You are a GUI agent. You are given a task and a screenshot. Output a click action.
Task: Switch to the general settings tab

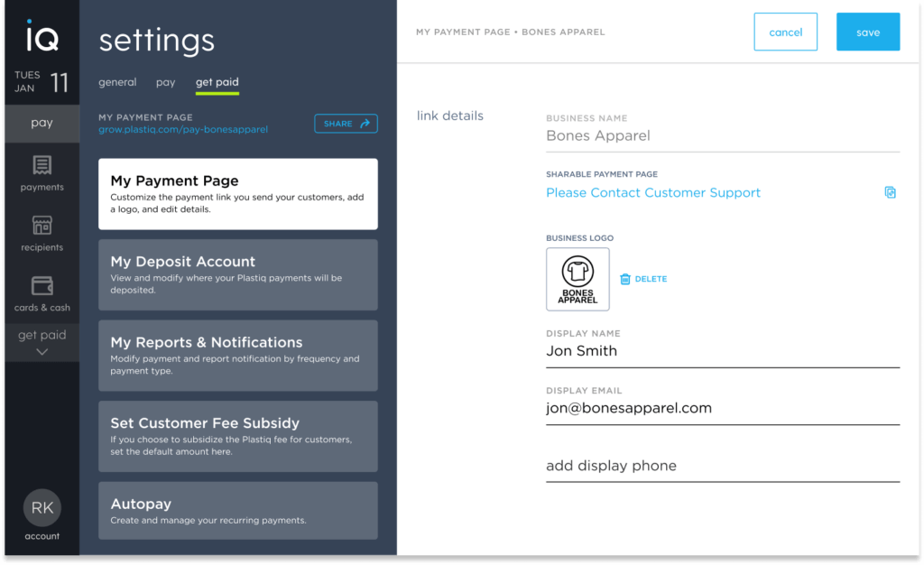point(117,81)
